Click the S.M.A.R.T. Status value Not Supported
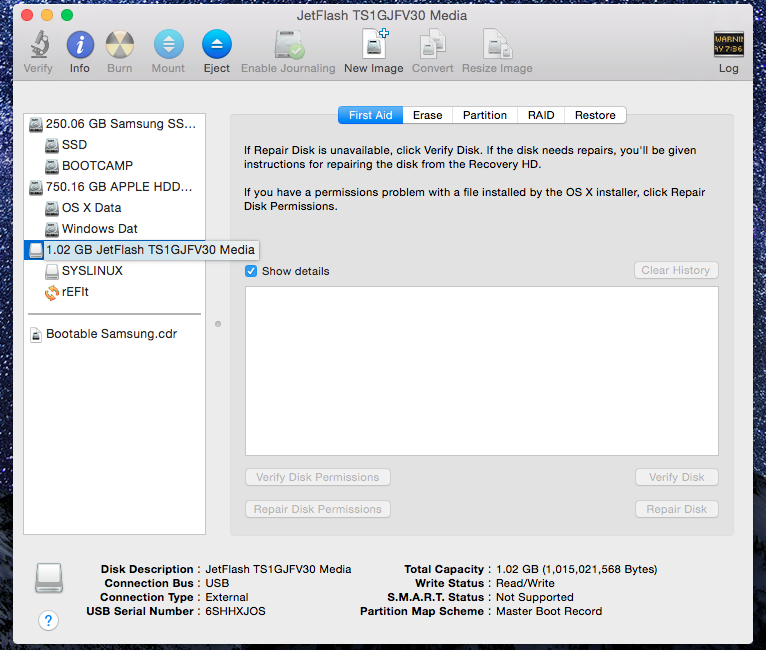This screenshot has height=650, width=766. point(534,597)
